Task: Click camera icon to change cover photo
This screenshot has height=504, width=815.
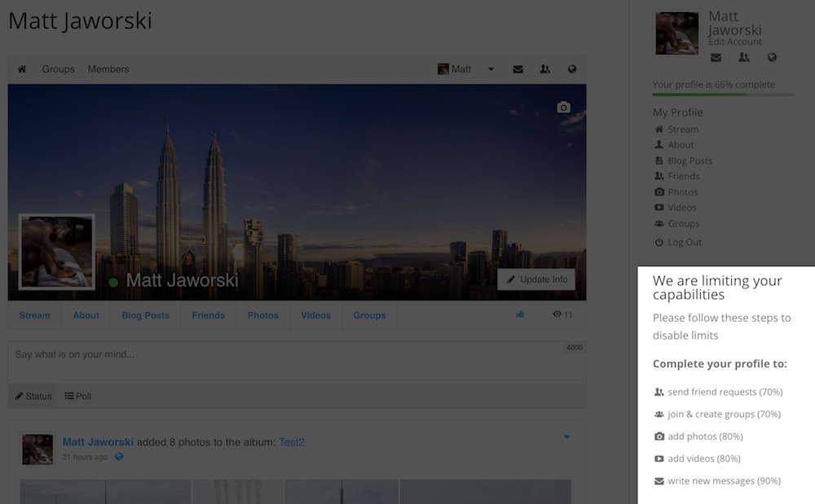Action: 563,107
